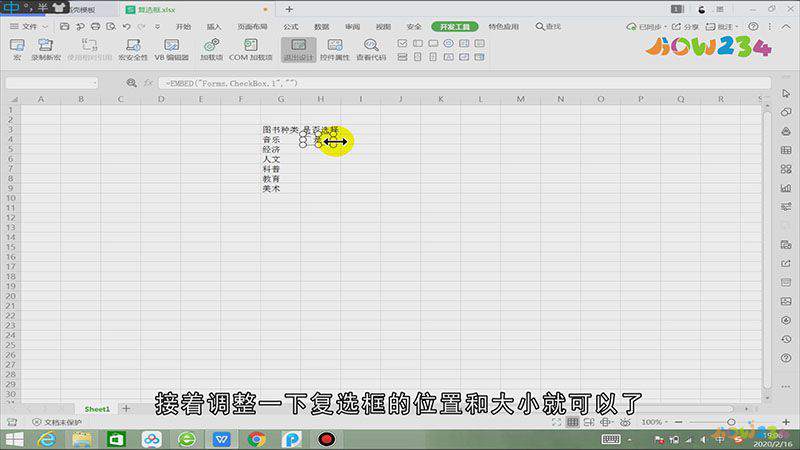Click the magnifier beside the name box
This screenshot has height=450, width=800.
click(131, 83)
